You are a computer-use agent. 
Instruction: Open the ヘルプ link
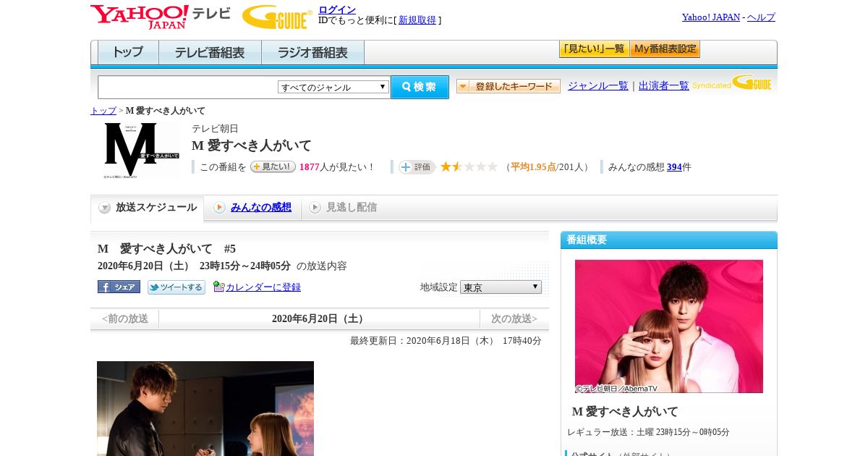click(x=761, y=17)
